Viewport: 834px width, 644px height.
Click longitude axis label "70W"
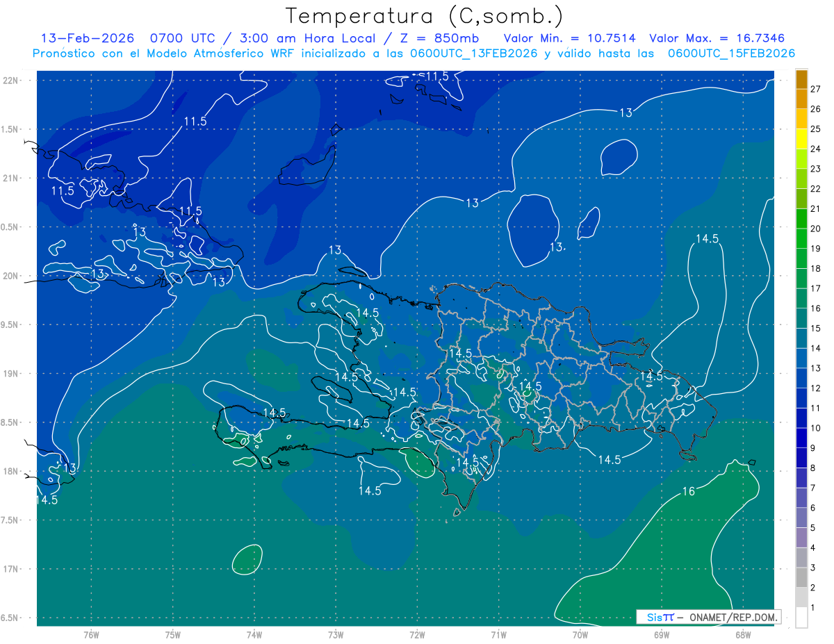coord(580,635)
